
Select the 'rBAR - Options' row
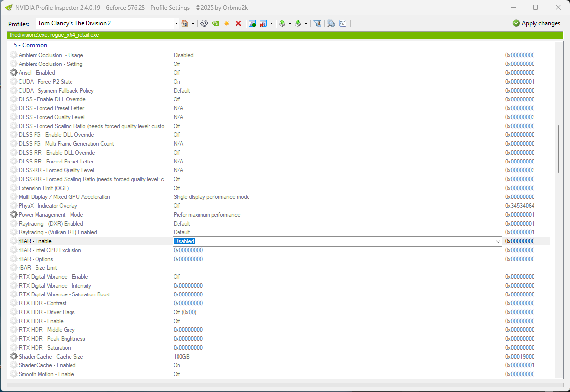pos(280,259)
